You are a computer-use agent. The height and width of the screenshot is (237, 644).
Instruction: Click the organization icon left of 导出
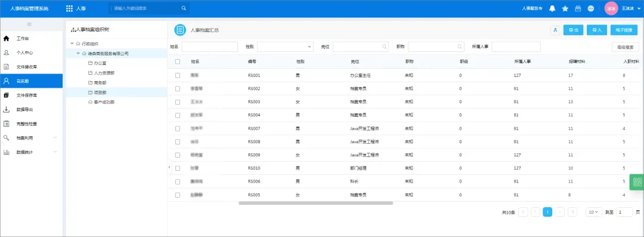tap(555, 30)
